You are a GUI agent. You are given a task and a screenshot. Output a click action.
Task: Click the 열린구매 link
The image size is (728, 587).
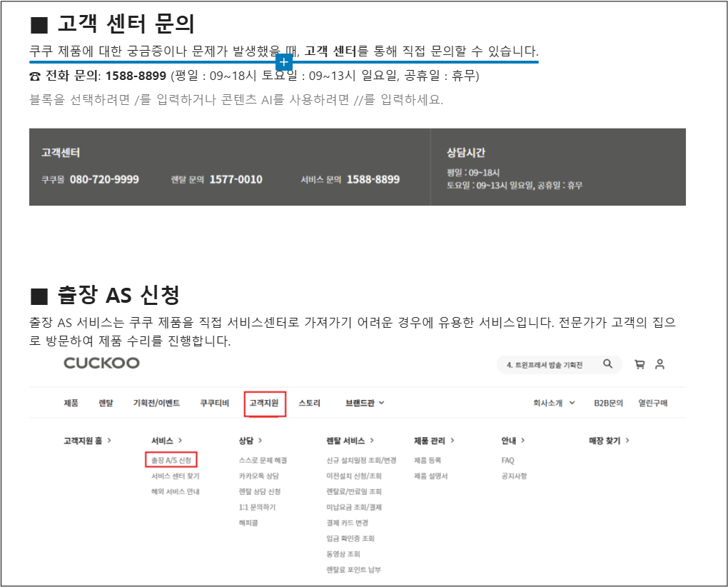(653, 403)
